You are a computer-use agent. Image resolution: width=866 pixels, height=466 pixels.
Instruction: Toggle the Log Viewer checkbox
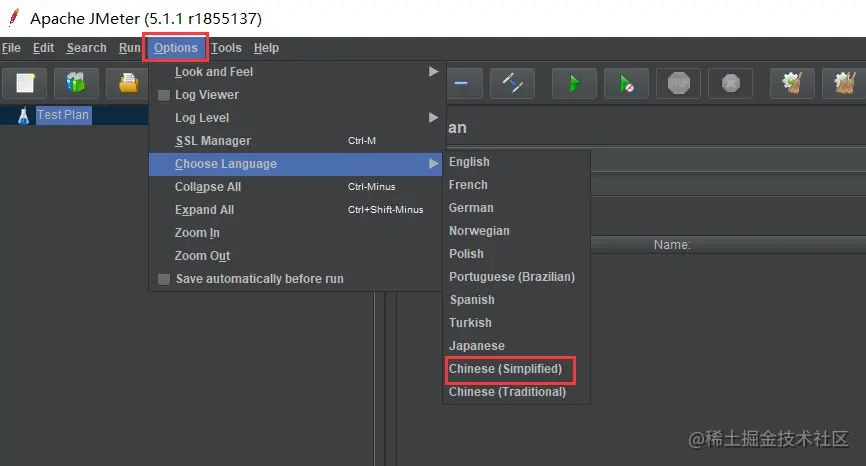[x=163, y=95]
